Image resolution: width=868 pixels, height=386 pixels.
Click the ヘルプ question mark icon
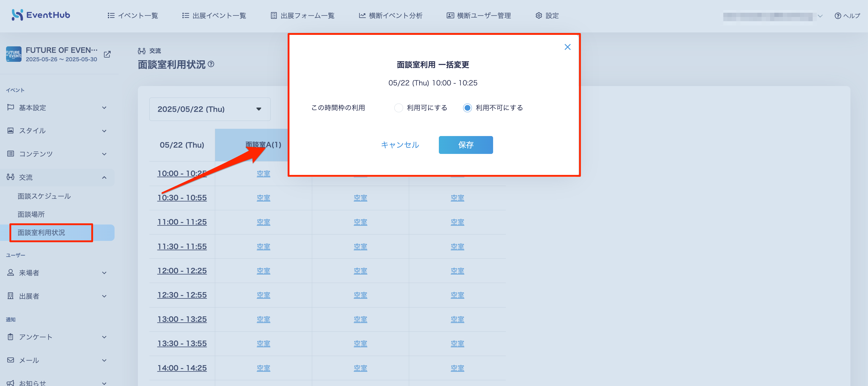coord(838,16)
